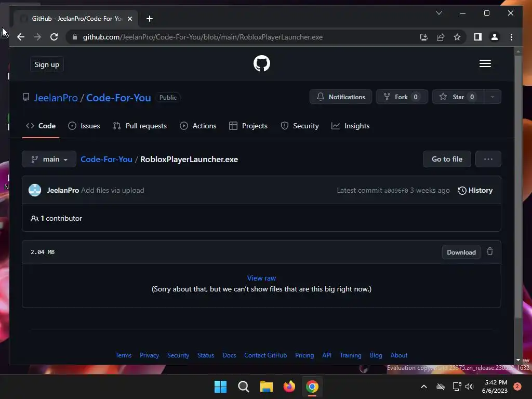Image resolution: width=532 pixels, height=399 pixels.
Task: Click the Chrome icon in taskbar
Action: [312, 387]
